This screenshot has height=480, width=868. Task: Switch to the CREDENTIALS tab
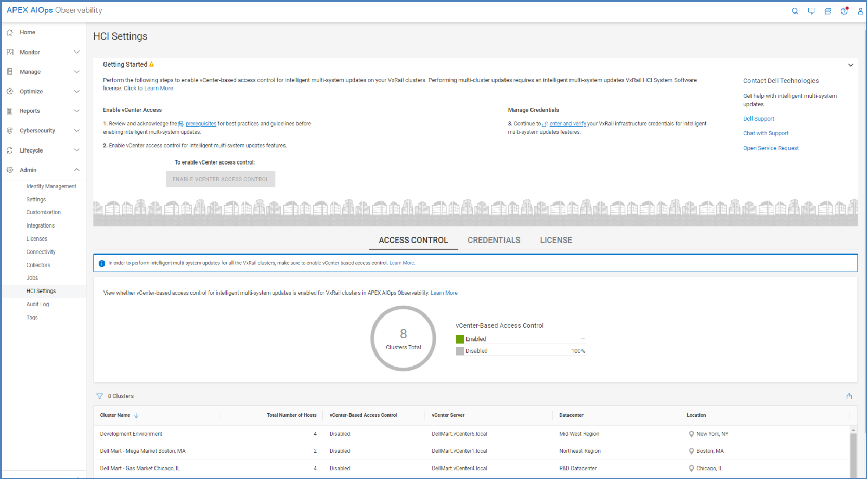[x=494, y=240]
